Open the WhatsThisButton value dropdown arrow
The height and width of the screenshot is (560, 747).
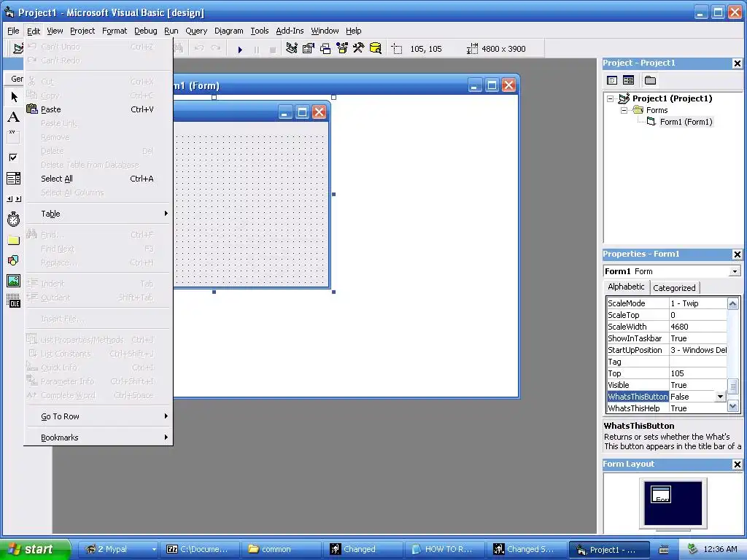coord(720,397)
